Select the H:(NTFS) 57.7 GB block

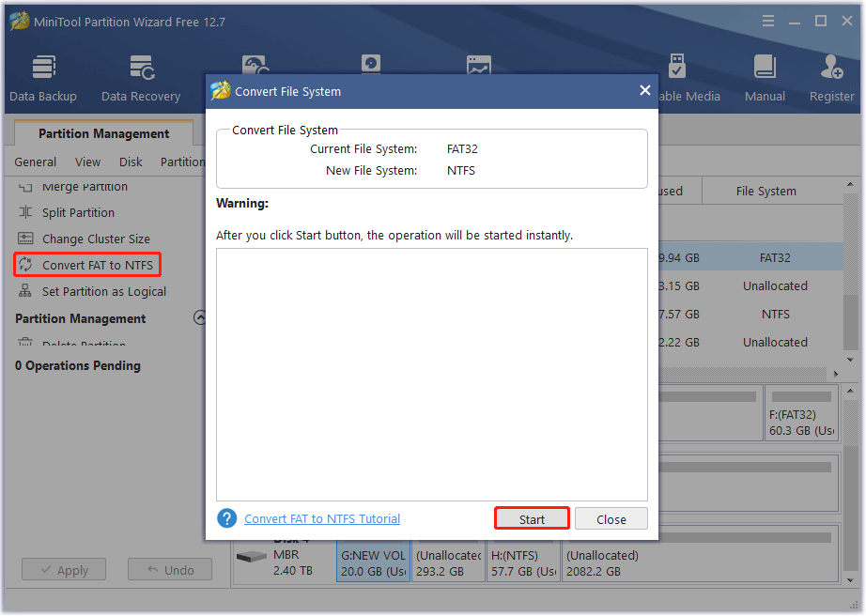pyautogui.click(x=523, y=562)
